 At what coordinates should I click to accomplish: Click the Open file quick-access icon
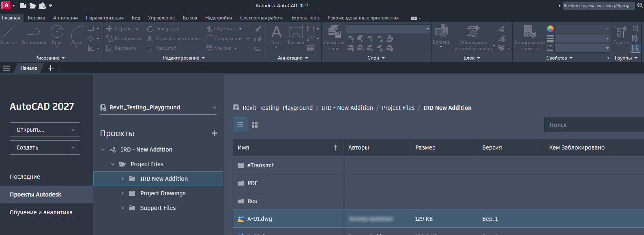[x=33, y=6]
